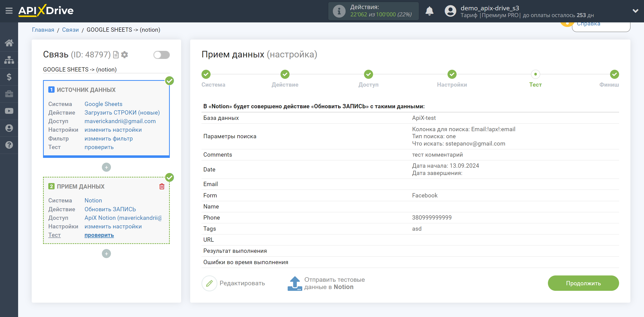
Task: Delete the data receiving block
Action: (162, 186)
